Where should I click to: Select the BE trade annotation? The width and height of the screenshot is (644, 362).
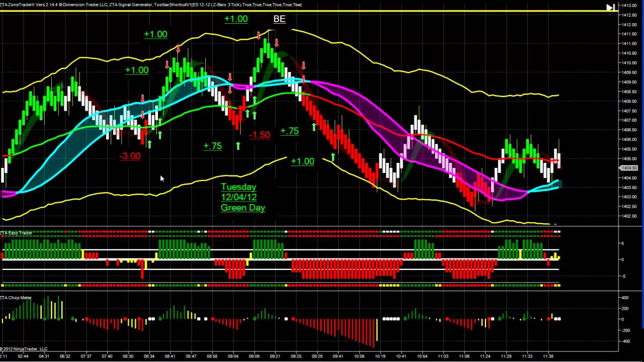pos(279,19)
